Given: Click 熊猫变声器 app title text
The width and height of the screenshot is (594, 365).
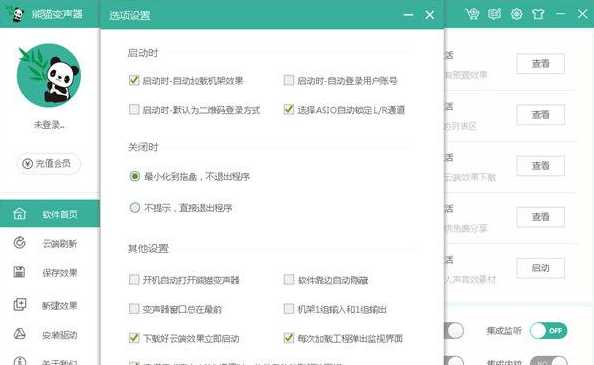Looking at the screenshot, I should tap(57, 14).
